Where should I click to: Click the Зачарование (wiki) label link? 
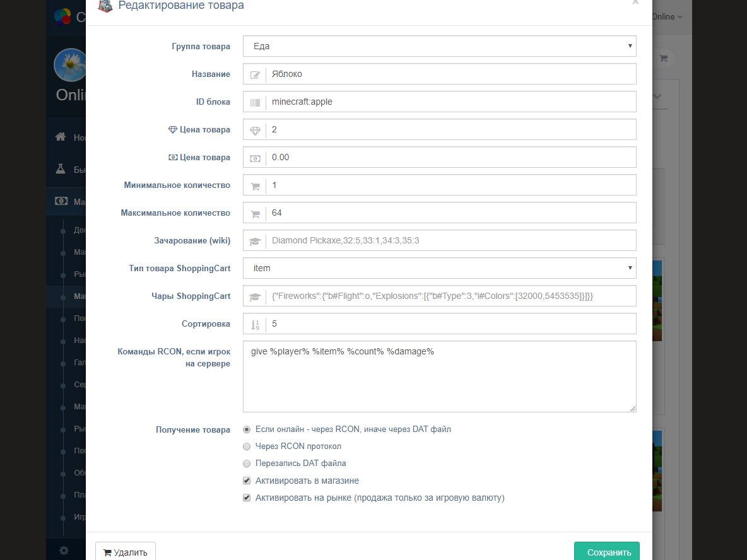tap(194, 241)
